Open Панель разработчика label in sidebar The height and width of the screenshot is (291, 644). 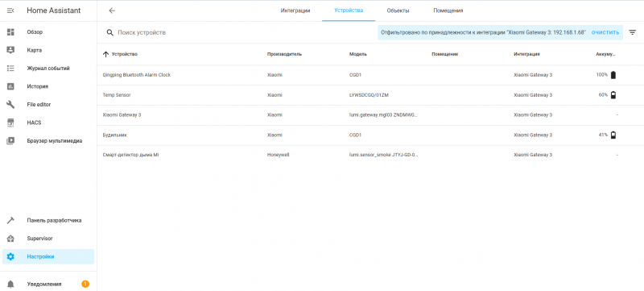point(54,220)
